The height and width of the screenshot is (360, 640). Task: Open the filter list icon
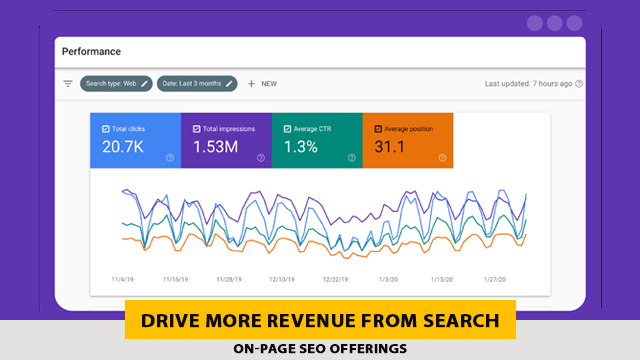point(68,84)
